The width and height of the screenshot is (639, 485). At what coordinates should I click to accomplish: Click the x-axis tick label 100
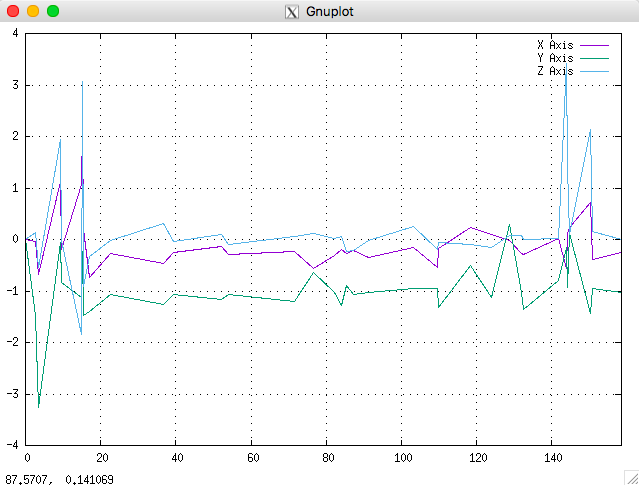tap(403, 458)
